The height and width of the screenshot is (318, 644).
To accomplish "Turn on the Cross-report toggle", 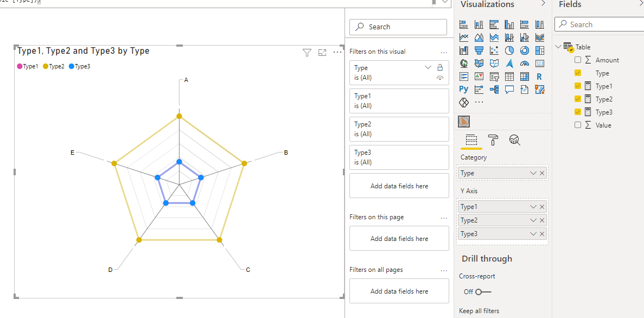I will pyautogui.click(x=483, y=292).
